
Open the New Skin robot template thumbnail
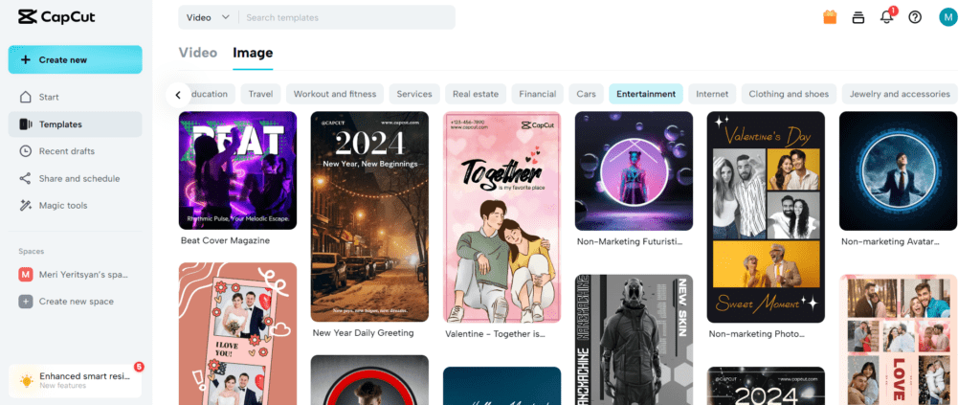tap(634, 340)
